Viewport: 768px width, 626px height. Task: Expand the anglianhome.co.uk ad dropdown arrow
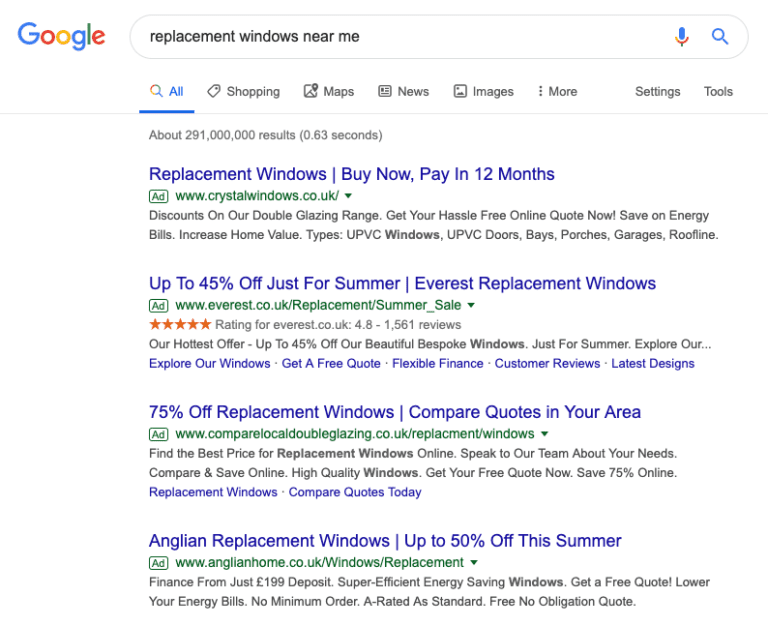[x=474, y=563]
